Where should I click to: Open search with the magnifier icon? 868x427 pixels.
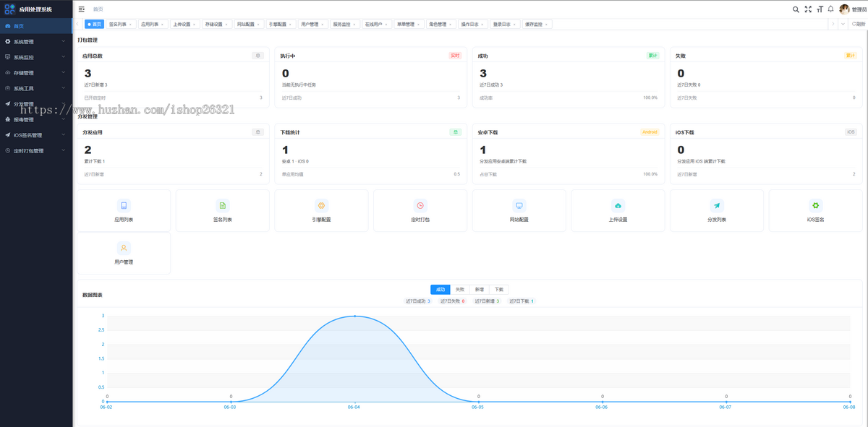pos(796,9)
